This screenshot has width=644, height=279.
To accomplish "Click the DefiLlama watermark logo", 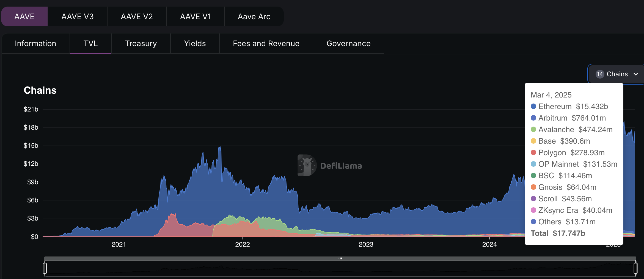I will click(x=307, y=165).
